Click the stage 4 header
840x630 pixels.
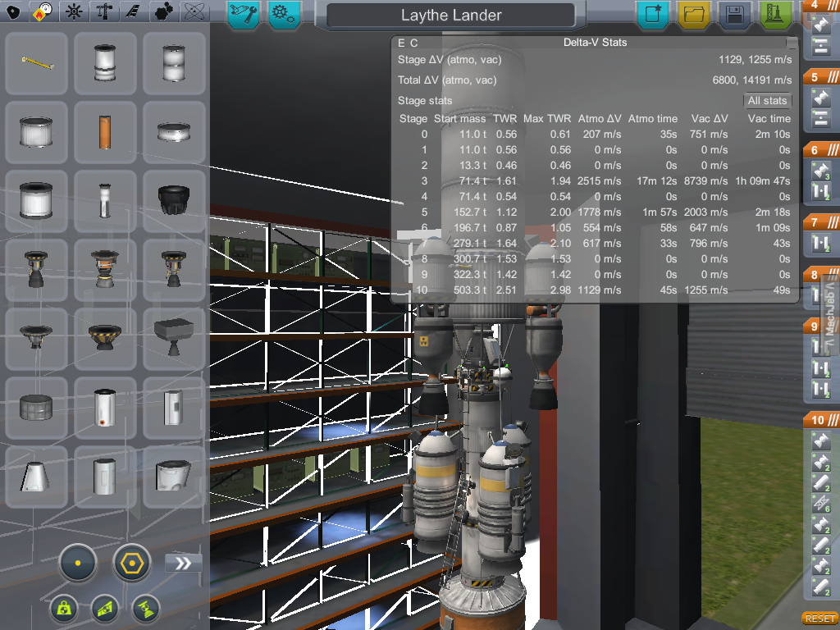click(x=821, y=5)
